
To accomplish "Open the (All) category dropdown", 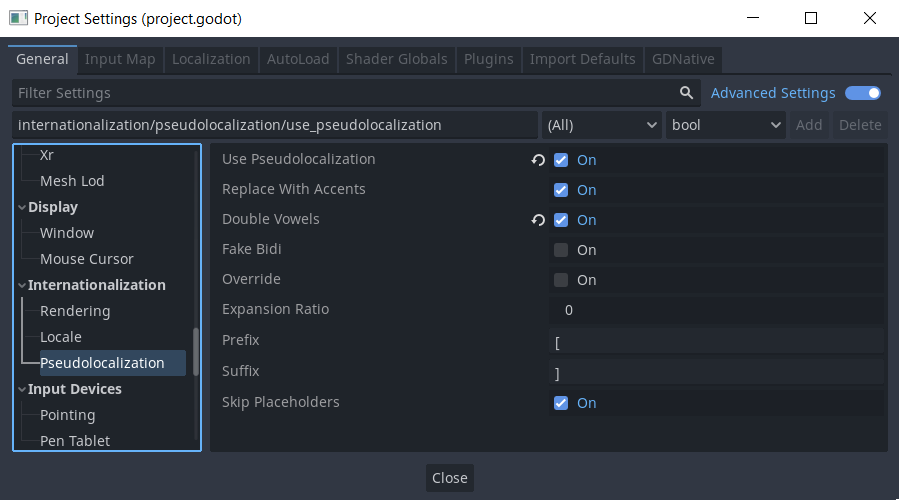I will point(601,125).
